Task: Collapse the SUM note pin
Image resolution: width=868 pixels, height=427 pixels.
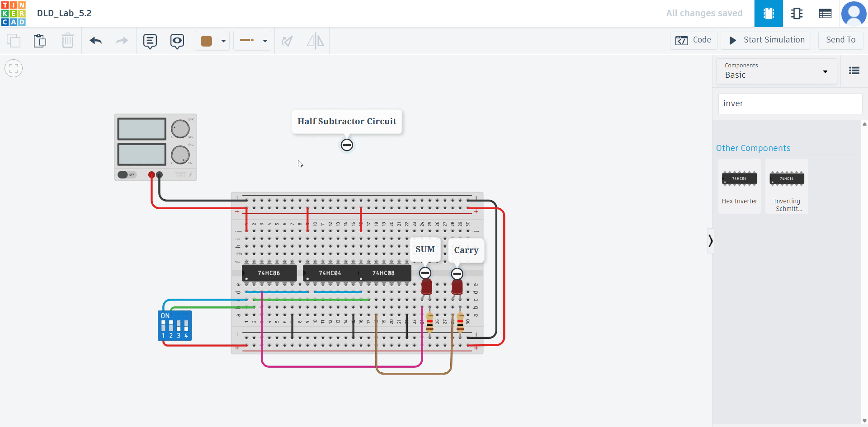Action: click(x=425, y=273)
